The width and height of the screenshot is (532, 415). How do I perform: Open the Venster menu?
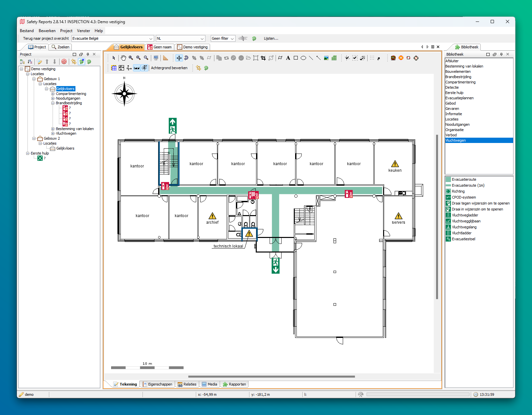[x=83, y=31]
